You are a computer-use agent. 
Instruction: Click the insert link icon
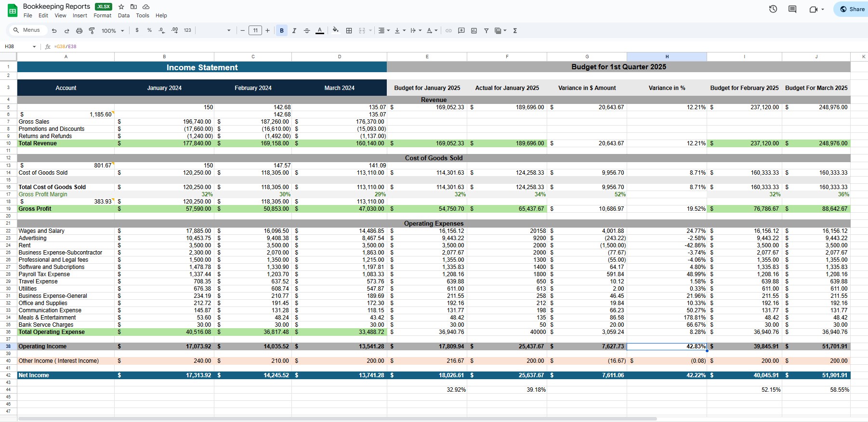tap(448, 31)
